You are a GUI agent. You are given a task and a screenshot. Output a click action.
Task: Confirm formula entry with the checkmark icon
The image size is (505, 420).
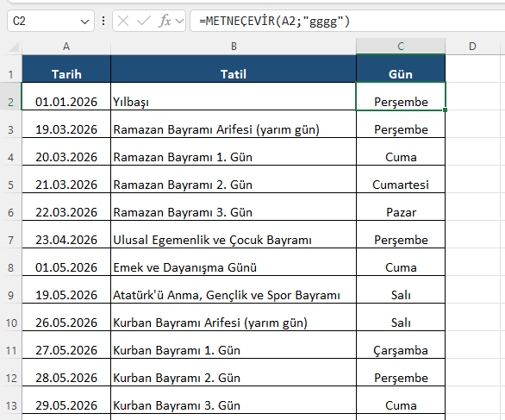tap(144, 22)
